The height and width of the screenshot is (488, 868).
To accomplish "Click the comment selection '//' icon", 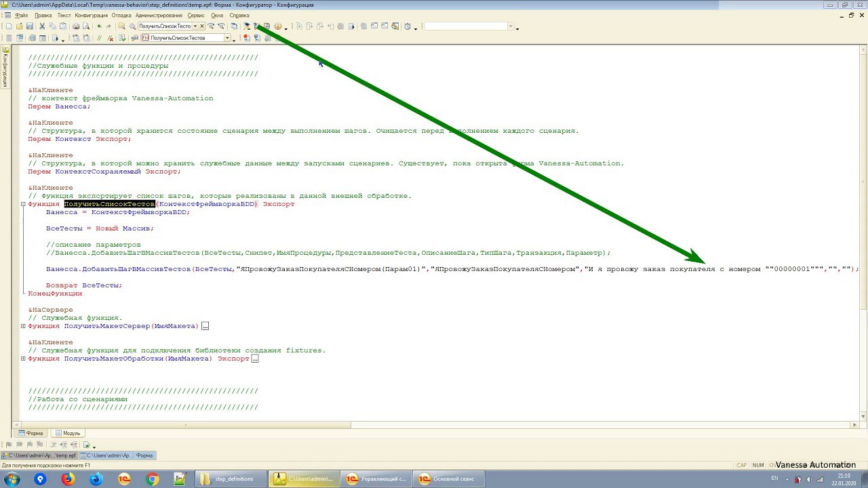I will 99,38.
